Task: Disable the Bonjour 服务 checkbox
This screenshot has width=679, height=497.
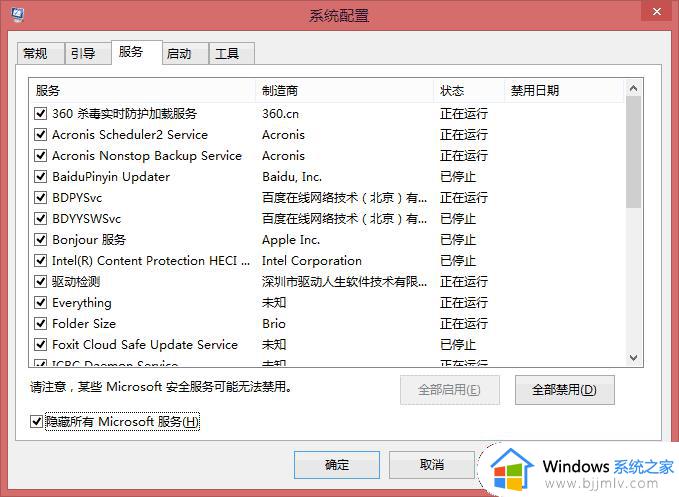Action: point(41,239)
